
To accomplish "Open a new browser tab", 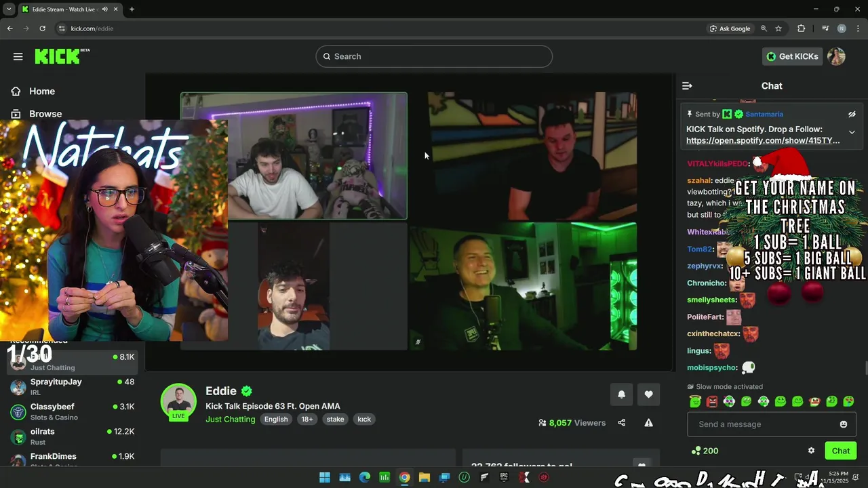I will (x=132, y=9).
